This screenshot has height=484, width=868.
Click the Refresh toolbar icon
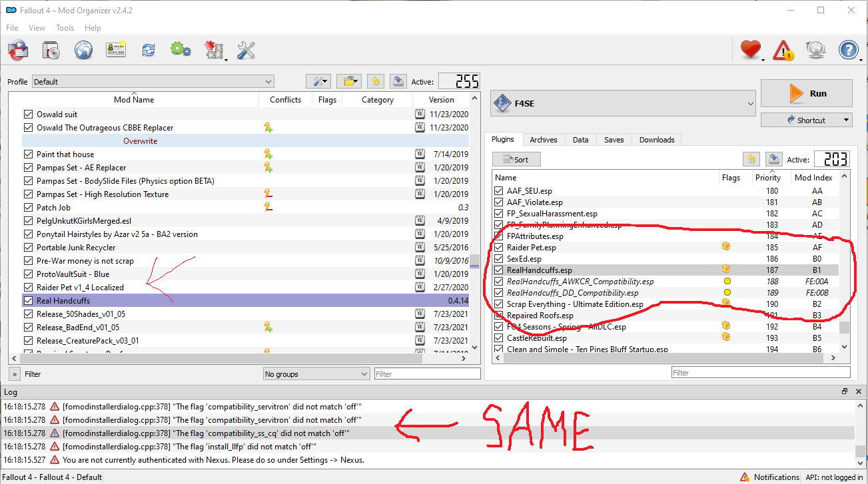(148, 50)
